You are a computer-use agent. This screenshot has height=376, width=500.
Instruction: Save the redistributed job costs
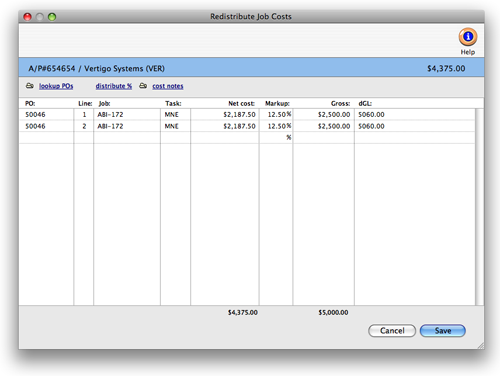(x=443, y=331)
